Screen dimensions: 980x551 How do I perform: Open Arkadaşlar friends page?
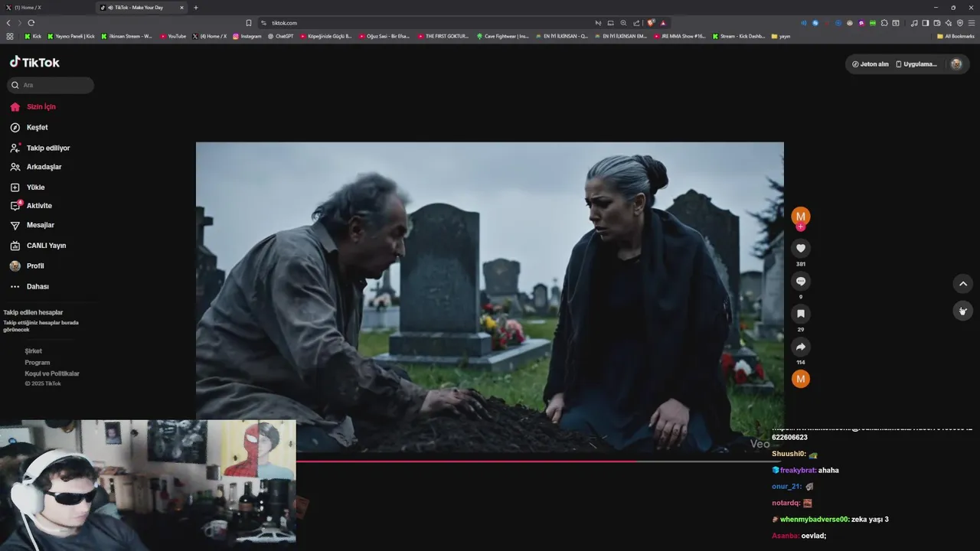(x=35, y=167)
